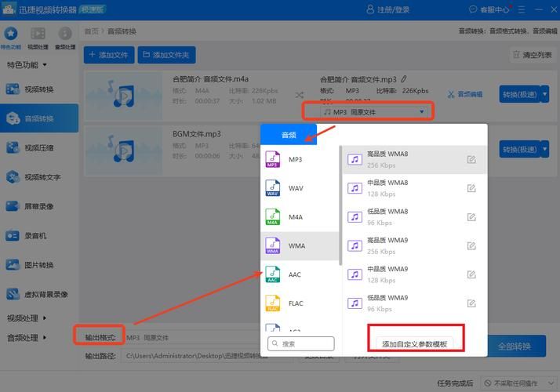Play the BGM文件.mp3 thumbnail
The height and width of the screenshot is (392, 560).
coord(124,151)
